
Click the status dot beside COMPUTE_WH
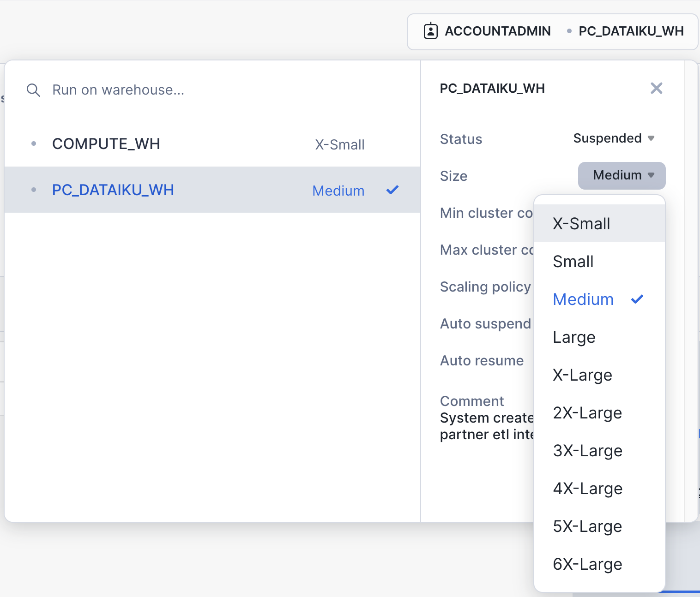click(x=34, y=144)
